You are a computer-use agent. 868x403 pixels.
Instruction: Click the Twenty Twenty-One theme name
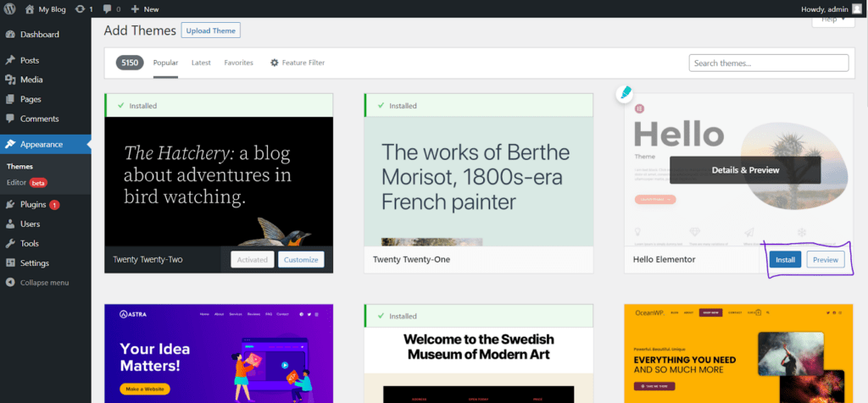[x=411, y=259]
